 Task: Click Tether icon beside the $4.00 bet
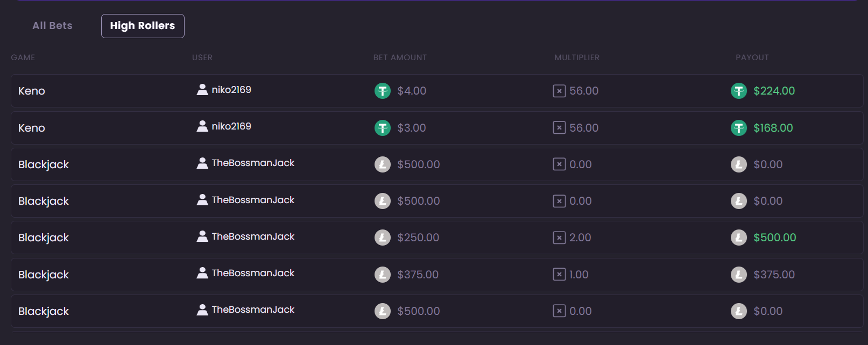click(383, 91)
